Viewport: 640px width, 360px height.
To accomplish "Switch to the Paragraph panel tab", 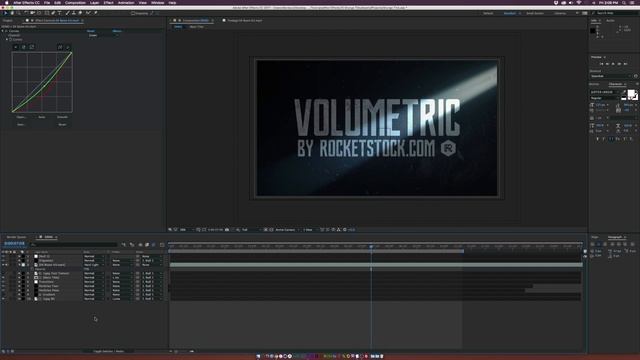I will (x=615, y=237).
